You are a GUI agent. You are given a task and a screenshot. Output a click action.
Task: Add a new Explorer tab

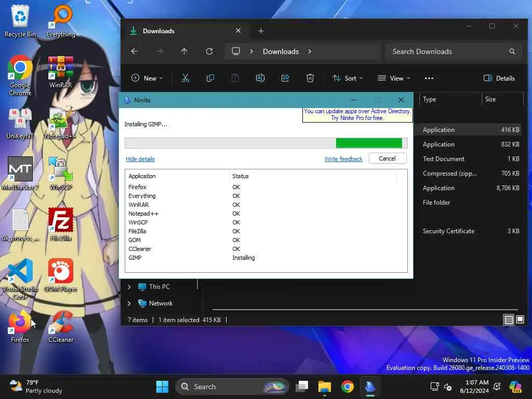(x=261, y=31)
